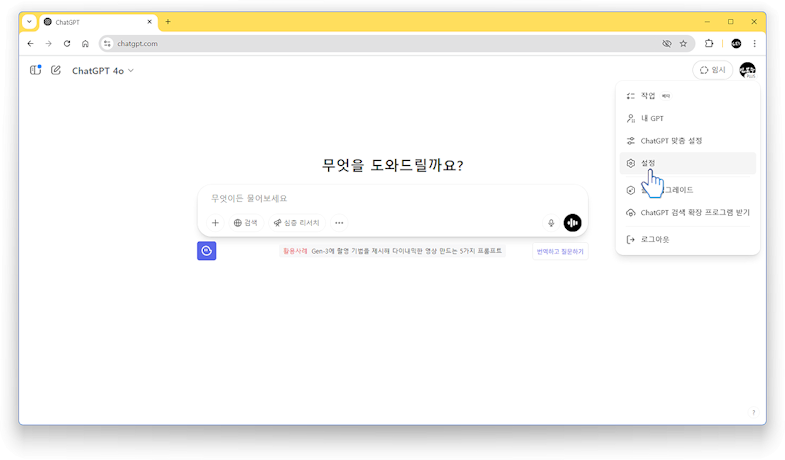Image resolution: width=785 pixels, height=460 pixels.
Task: Reload the chatgpt.com page
Action: click(x=67, y=44)
